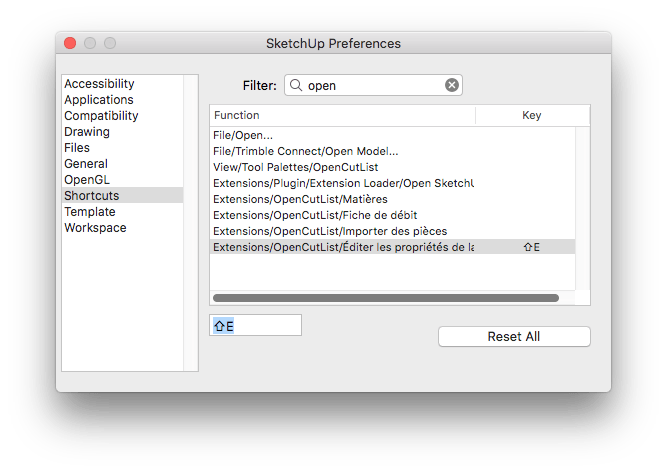Click the category list scrollbar track

(191, 223)
